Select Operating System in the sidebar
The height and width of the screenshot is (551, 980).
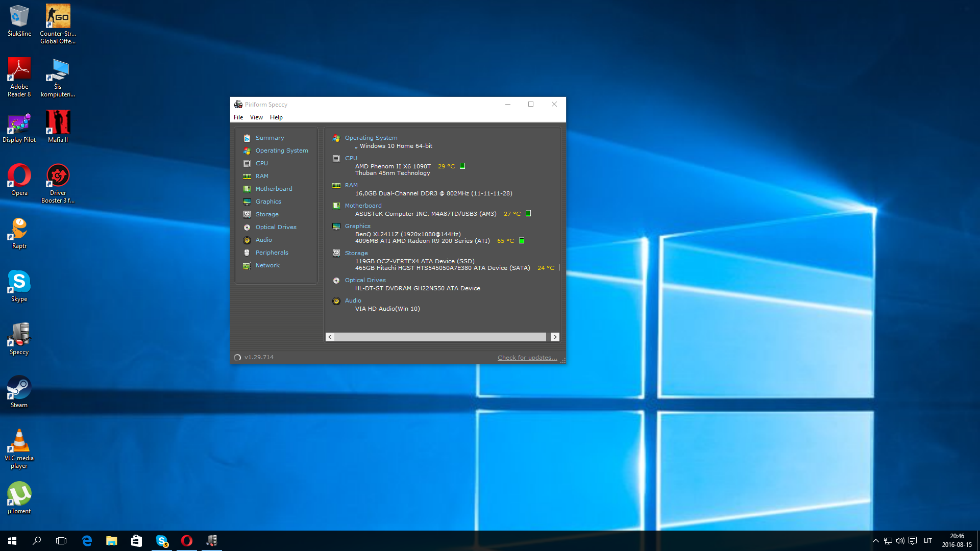point(282,151)
